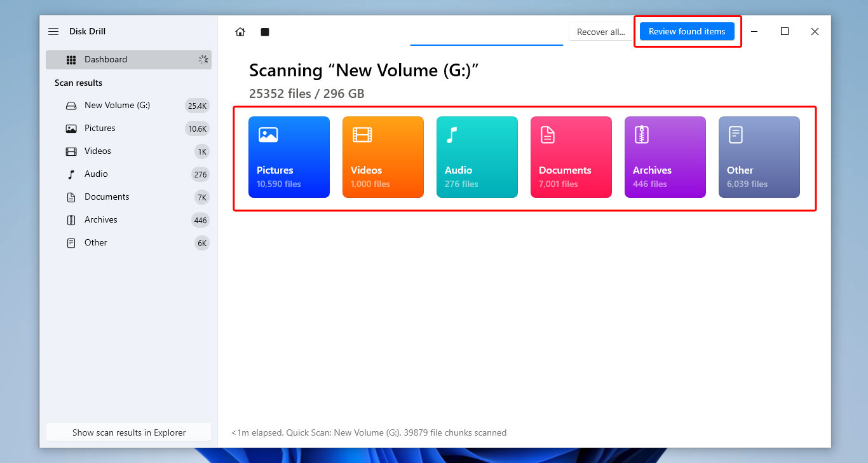Click the Dashboard grid icon
The width and height of the screenshot is (868, 463).
pyautogui.click(x=71, y=60)
